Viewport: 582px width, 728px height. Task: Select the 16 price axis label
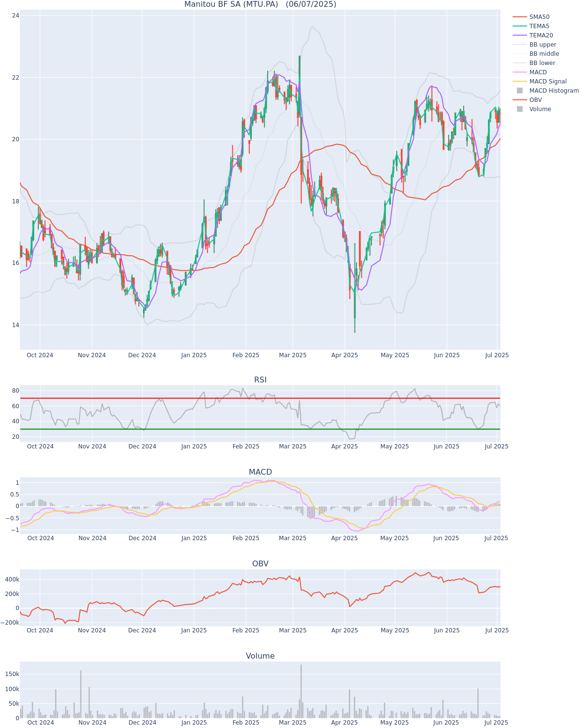point(16,263)
